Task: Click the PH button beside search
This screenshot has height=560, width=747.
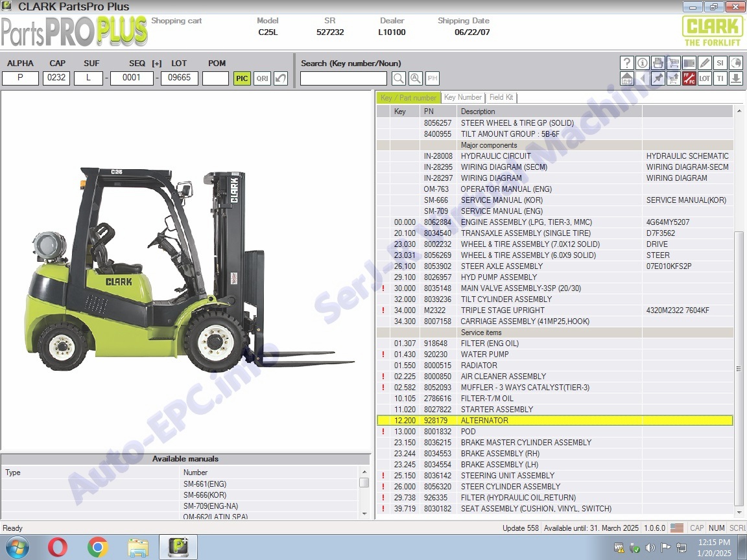Action: click(x=432, y=78)
